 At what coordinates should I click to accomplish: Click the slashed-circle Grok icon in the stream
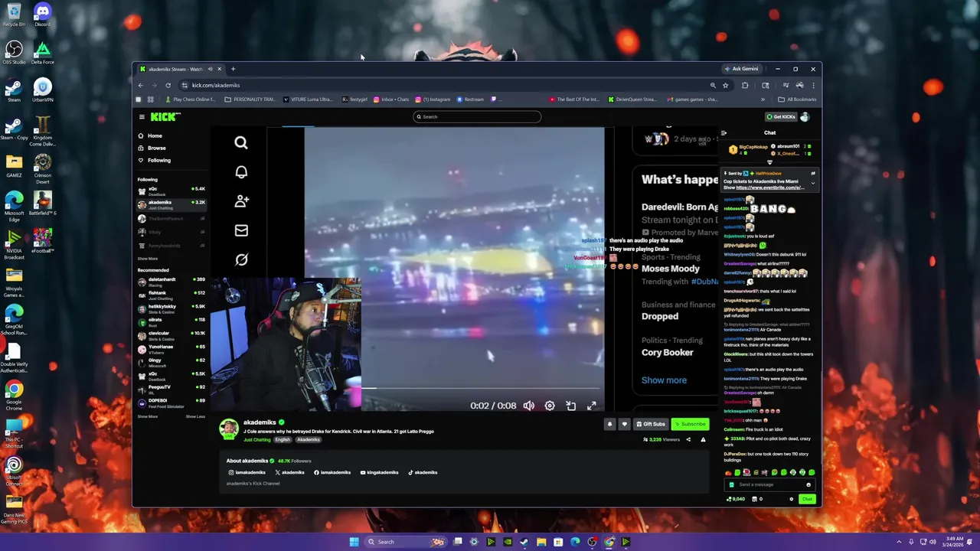pos(241,260)
